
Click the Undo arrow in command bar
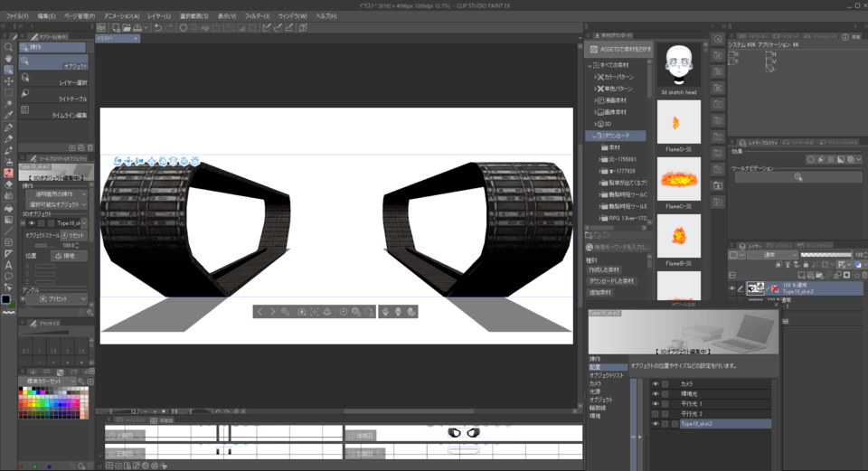click(157, 28)
